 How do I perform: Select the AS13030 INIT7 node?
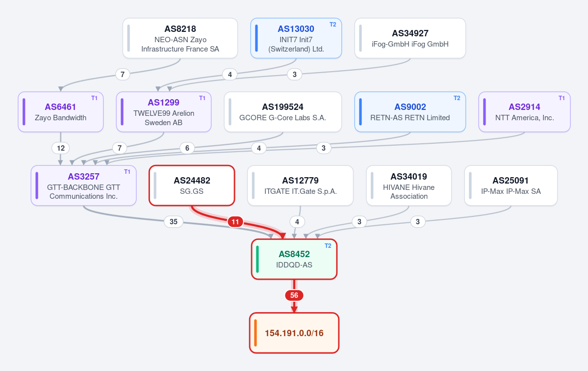point(296,38)
